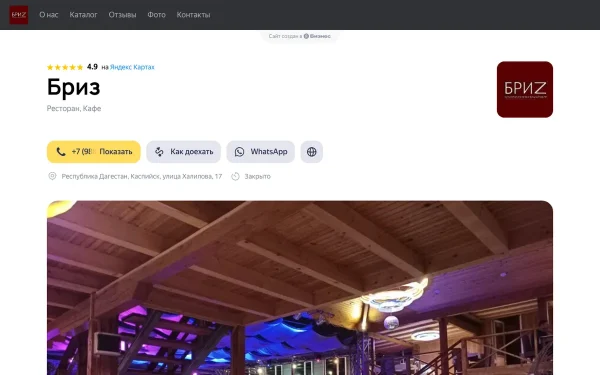Open the Отзывы section
Viewport: 600px width, 375px height.
click(x=122, y=15)
